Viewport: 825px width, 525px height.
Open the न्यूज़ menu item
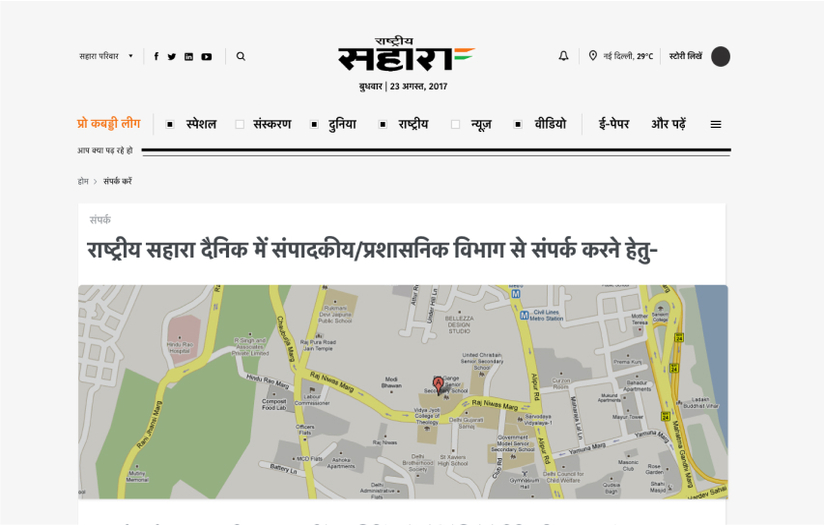(481, 124)
